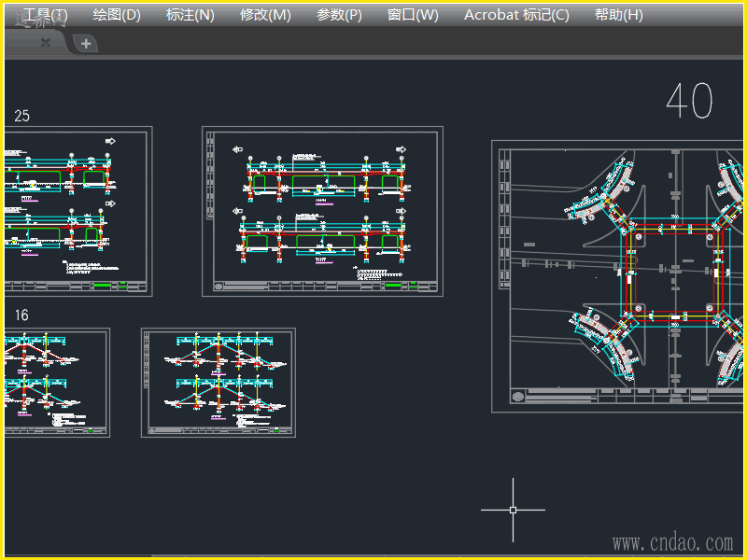This screenshot has width=747, height=560.
Task: Click the plus icon for new drawing tab
Action: click(85, 43)
